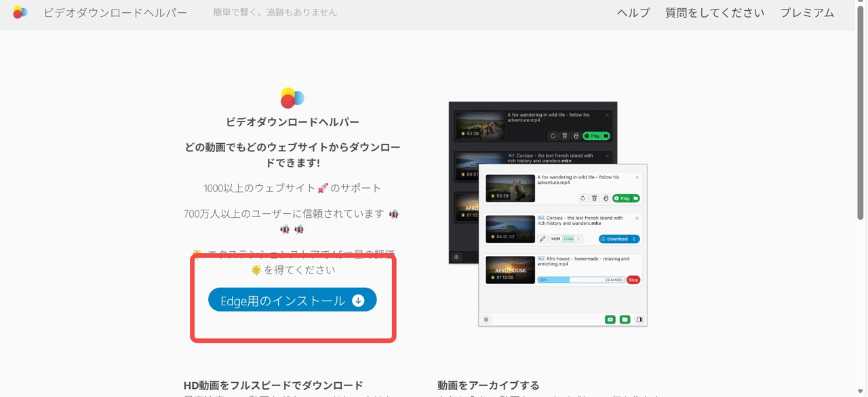Image resolution: width=868 pixels, height=397 pixels.
Task: Click the YouTube icon at popup bottom
Action: click(610, 319)
